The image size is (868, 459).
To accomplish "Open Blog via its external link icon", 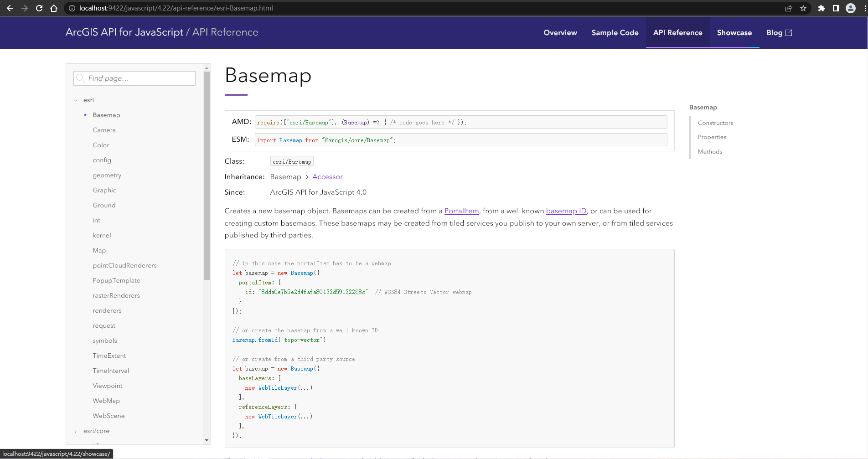I will pyautogui.click(x=789, y=32).
